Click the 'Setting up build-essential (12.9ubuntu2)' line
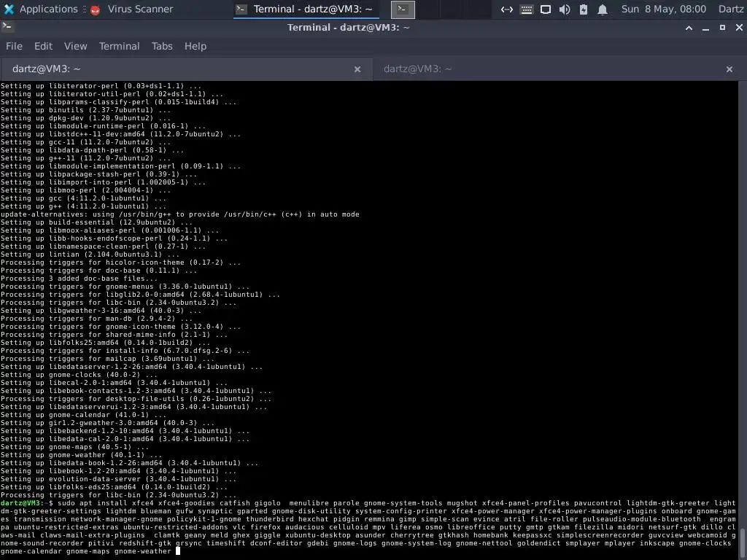The height and width of the screenshot is (560, 747). (96, 222)
